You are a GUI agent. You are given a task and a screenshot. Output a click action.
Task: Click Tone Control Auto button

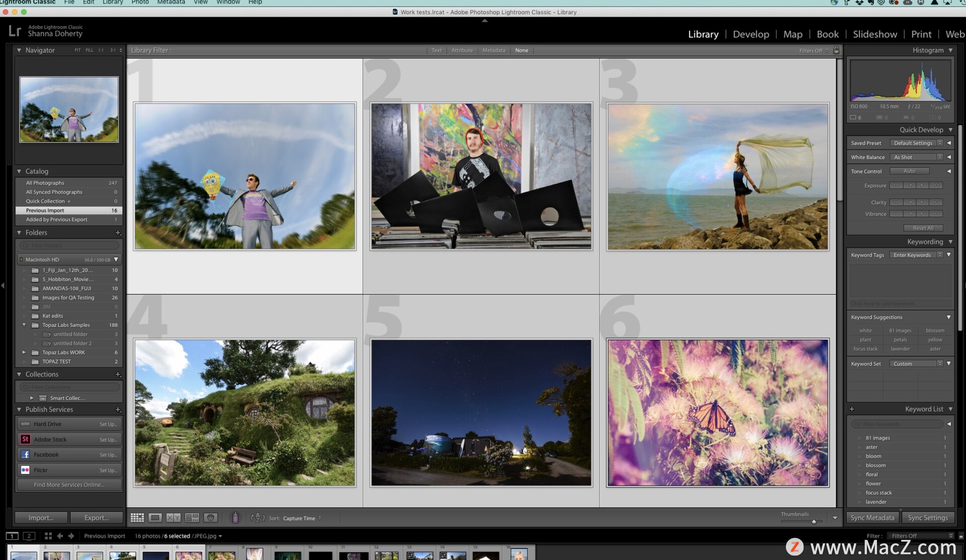[909, 171]
